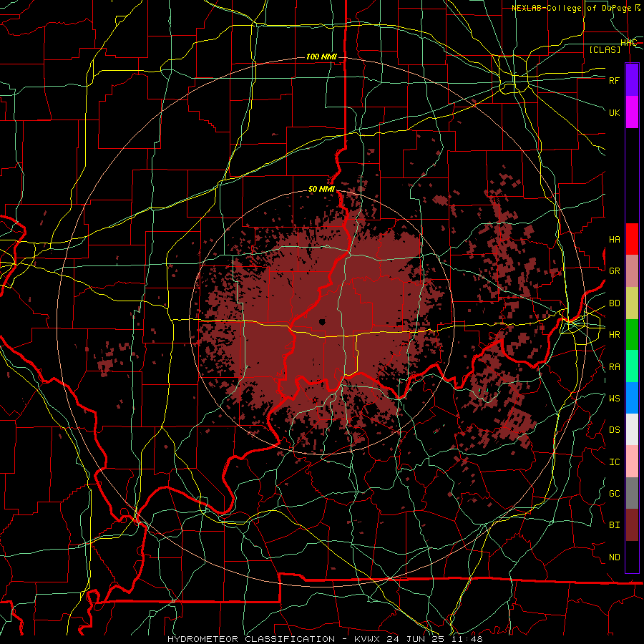This screenshot has width=644, height=644.
Task: Click the ND legend label
Action: [x=614, y=557]
